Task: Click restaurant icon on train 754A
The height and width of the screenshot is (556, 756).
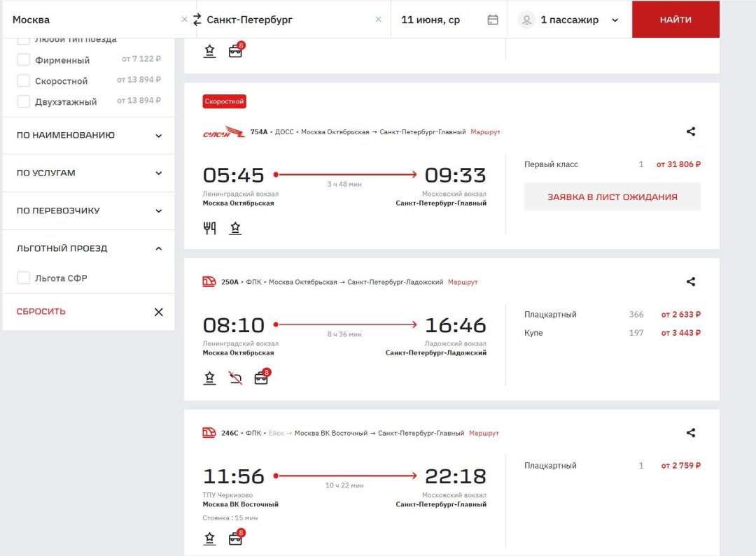Action: pos(210,228)
